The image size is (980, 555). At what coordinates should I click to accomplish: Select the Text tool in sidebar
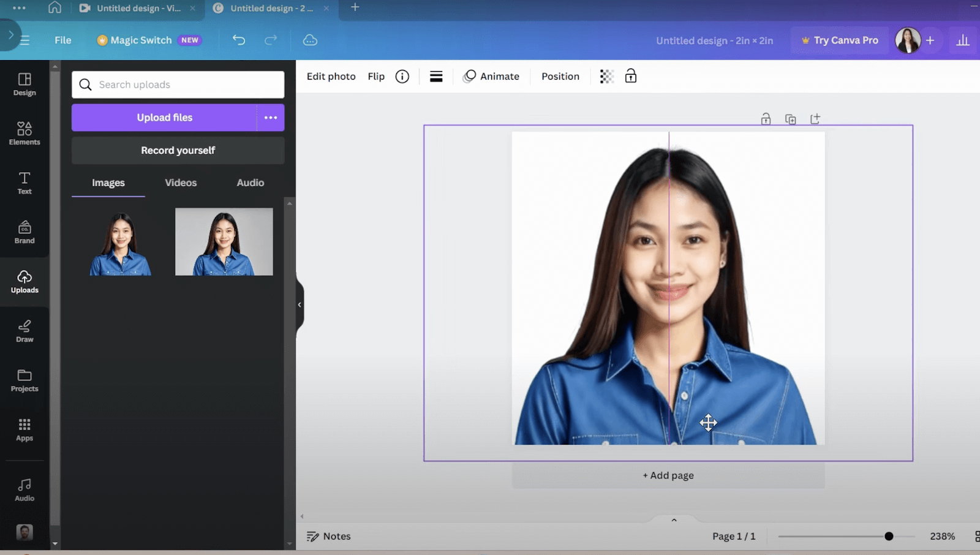(24, 183)
